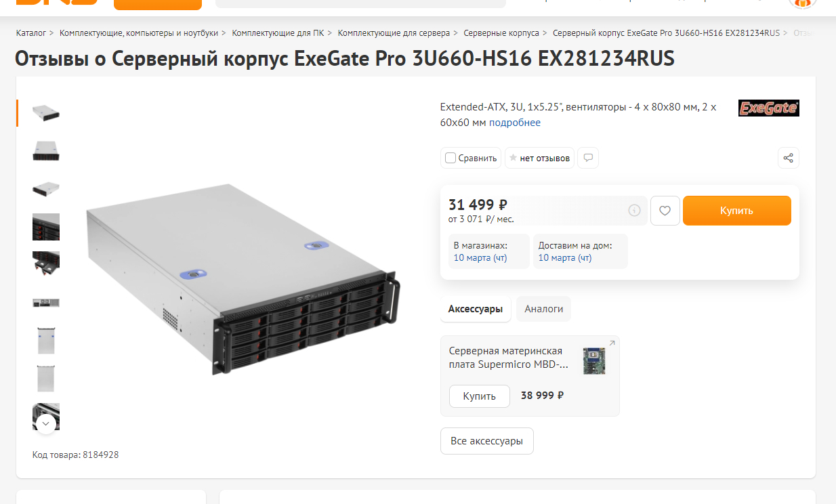
Task: Open external link arrow on Supermicro accessory card
Action: click(612, 343)
